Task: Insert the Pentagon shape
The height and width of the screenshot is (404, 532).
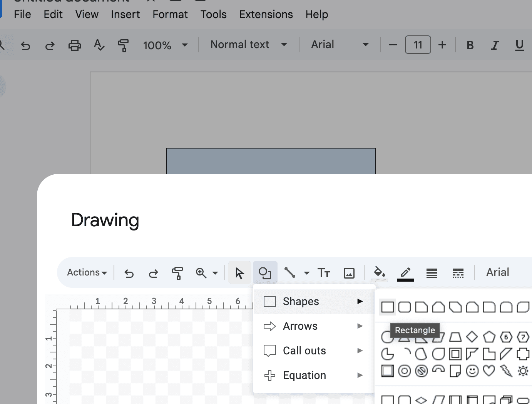Action: pyautogui.click(x=489, y=337)
